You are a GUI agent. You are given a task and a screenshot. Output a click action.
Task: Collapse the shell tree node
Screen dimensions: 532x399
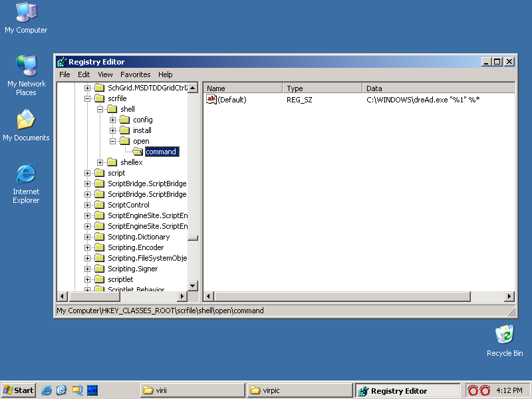pyautogui.click(x=100, y=109)
